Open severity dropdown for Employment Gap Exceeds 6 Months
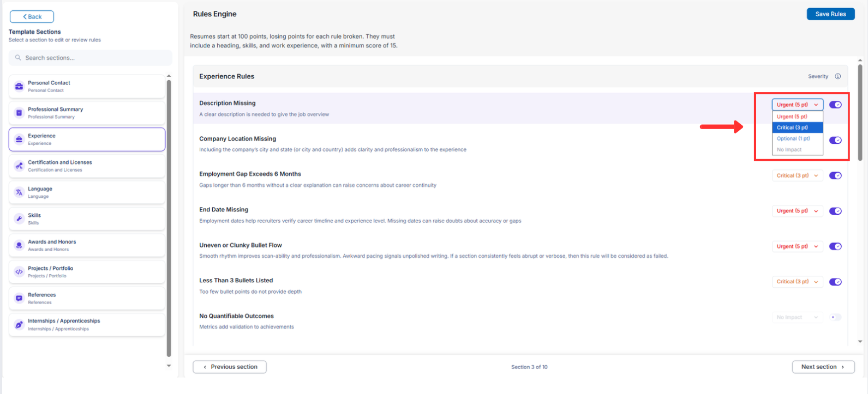This screenshot has width=868, height=394. pos(797,175)
